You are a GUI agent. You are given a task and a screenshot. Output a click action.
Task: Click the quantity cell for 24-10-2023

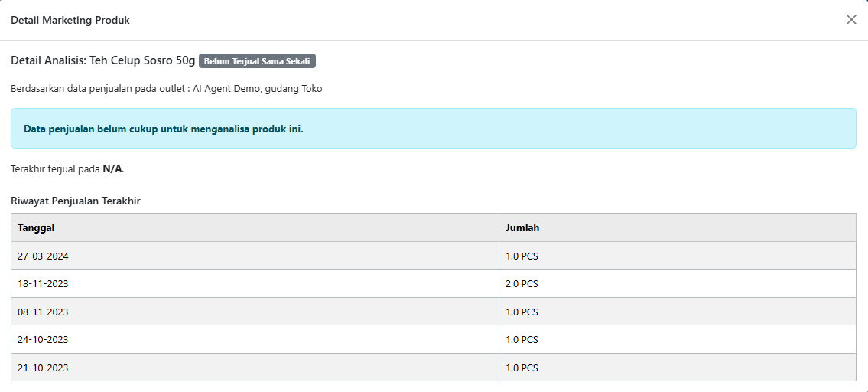click(x=522, y=339)
